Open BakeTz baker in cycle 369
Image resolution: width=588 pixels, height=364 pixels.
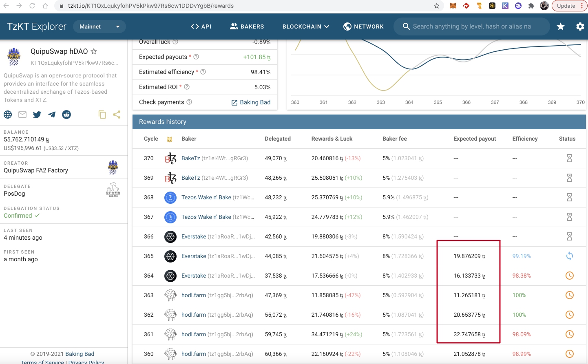[191, 178]
